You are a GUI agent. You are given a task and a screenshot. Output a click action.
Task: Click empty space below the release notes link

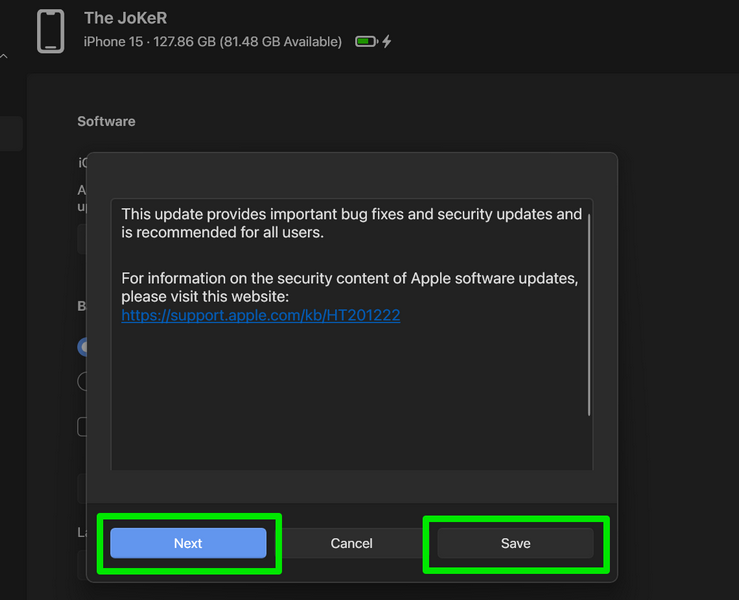pyautogui.click(x=350, y=400)
